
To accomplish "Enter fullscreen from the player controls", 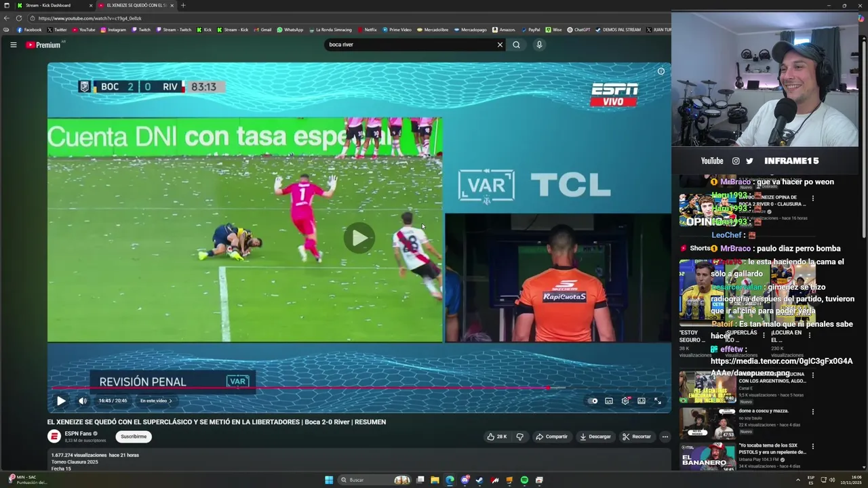I will pyautogui.click(x=658, y=401).
